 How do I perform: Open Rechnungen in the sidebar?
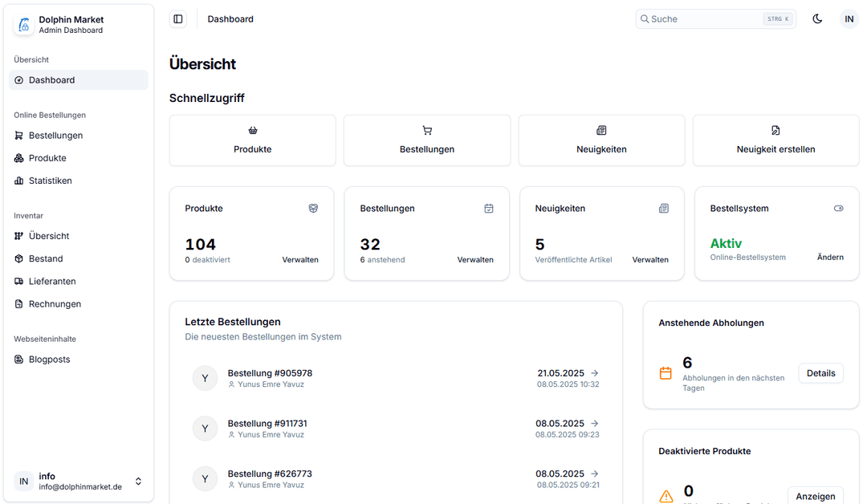tap(79, 304)
